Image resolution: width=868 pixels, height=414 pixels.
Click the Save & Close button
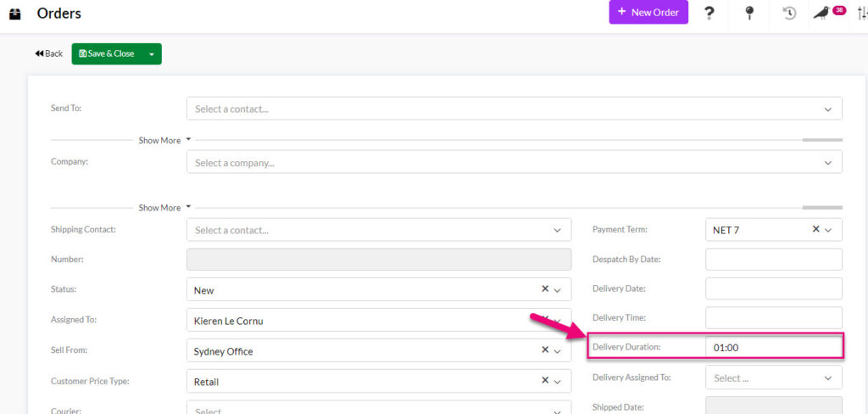(107, 54)
